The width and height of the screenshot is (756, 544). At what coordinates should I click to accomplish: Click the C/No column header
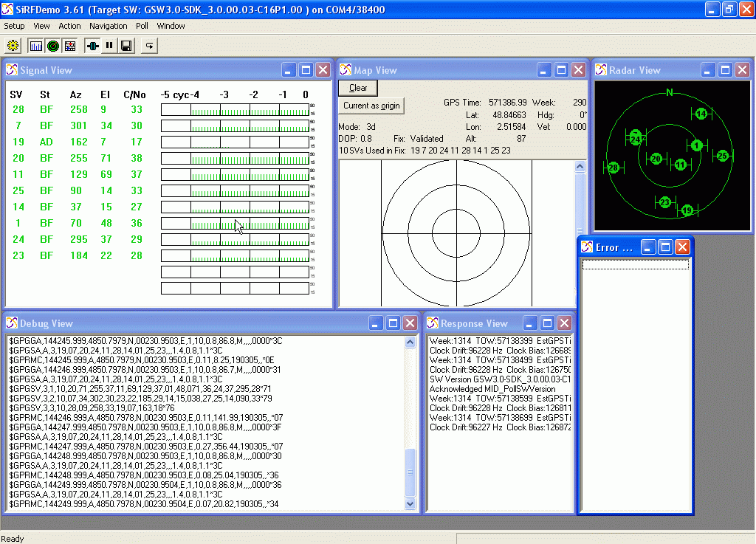[x=134, y=95]
